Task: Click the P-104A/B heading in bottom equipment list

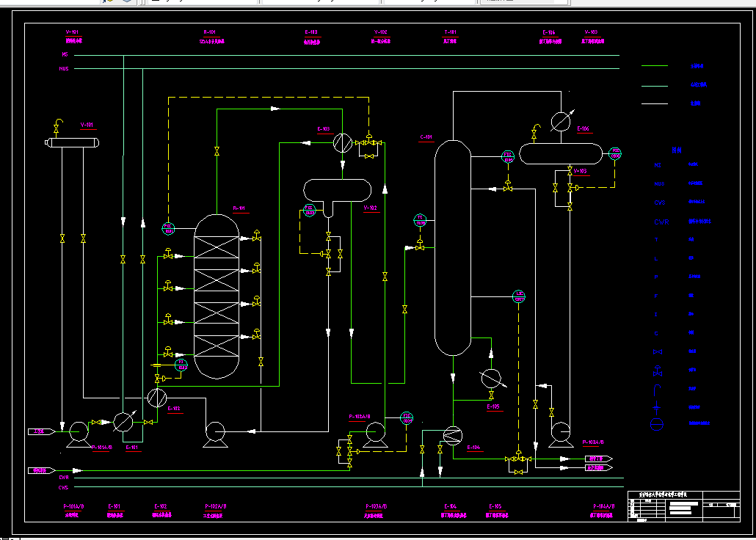Action: (604, 506)
